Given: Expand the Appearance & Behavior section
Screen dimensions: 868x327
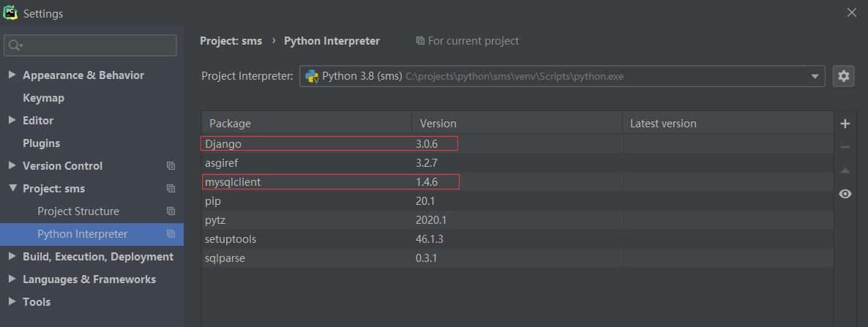Looking at the screenshot, I should (x=12, y=75).
